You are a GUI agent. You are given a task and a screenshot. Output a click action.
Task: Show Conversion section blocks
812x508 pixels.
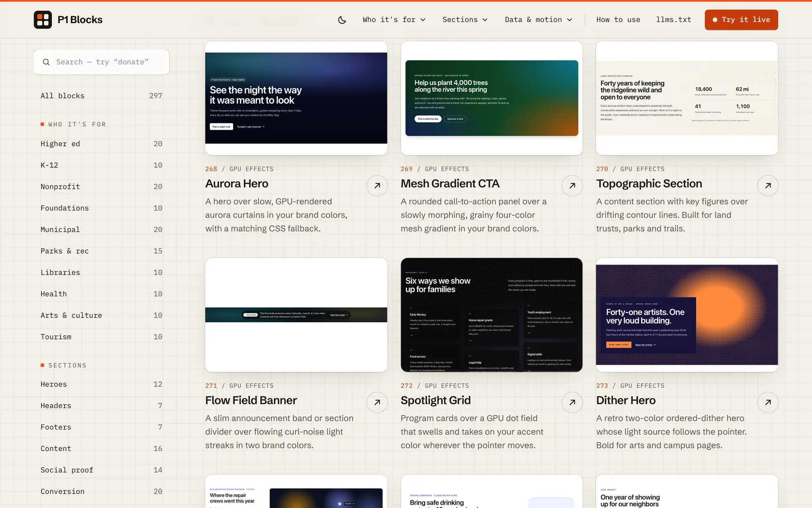pyautogui.click(x=101, y=492)
